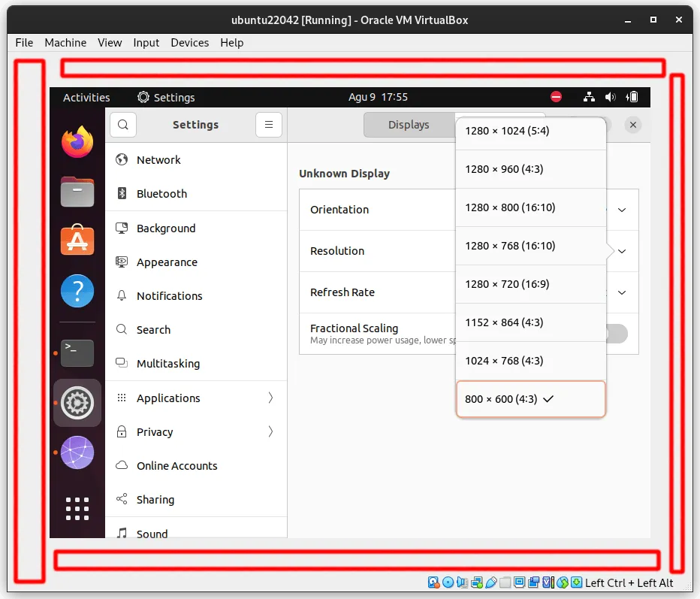Select 1024 × 768 (4:3) resolution
The image size is (700, 599).
pos(531,361)
